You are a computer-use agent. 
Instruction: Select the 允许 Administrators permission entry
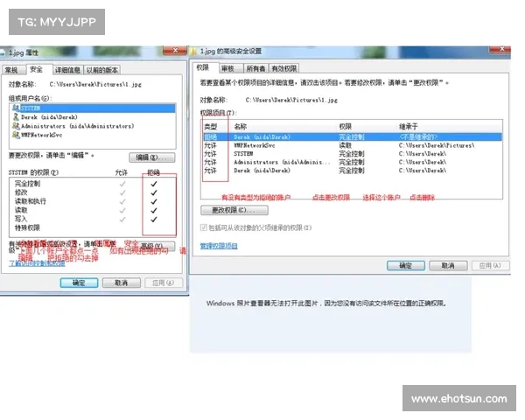(x=352, y=162)
